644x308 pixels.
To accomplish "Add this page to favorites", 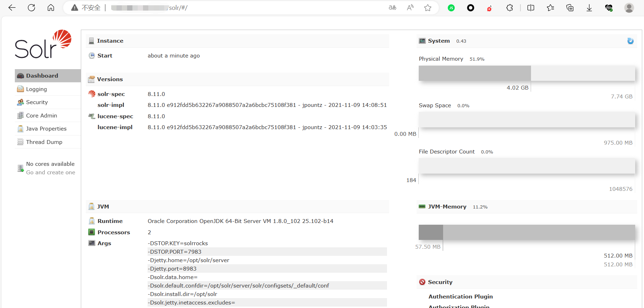I will pyautogui.click(x=428, y=8).
